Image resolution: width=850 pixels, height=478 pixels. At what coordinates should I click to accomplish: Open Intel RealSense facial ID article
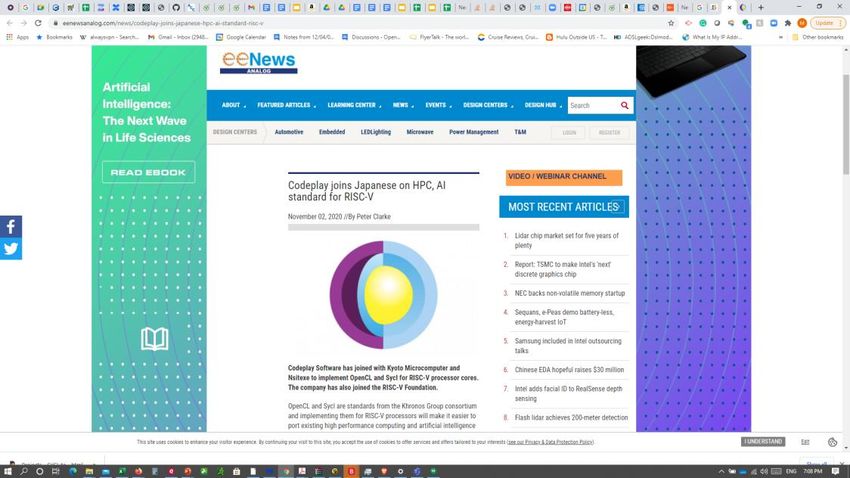pyautogui.click(x=568, y=393)
